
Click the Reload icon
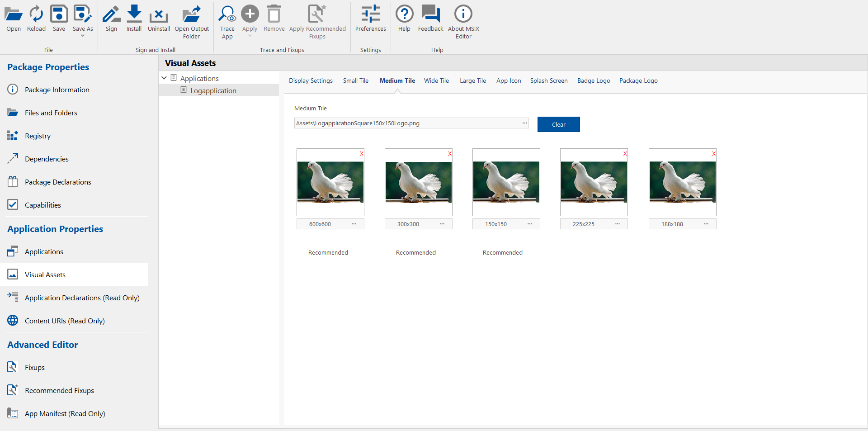pos(36,15)
